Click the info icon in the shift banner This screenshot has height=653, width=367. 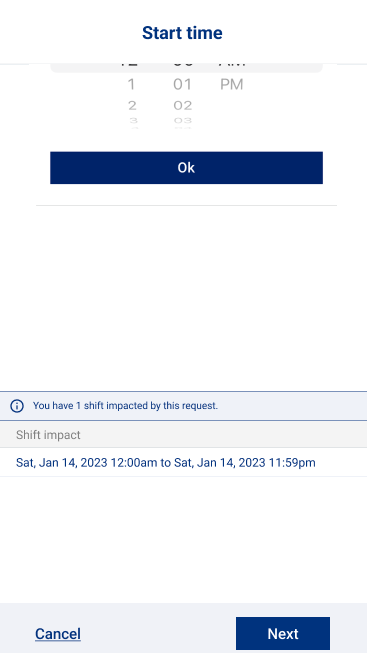17,406
